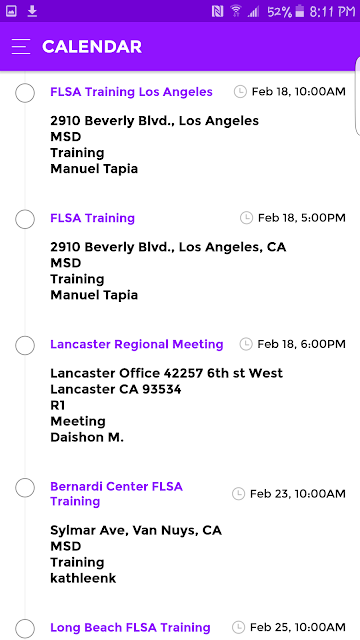This screenshot has height=640, width=360.
Task: Select circle for FLSA Training 5:00PM event
Action: pyautogui.click(x=25, y=219)
